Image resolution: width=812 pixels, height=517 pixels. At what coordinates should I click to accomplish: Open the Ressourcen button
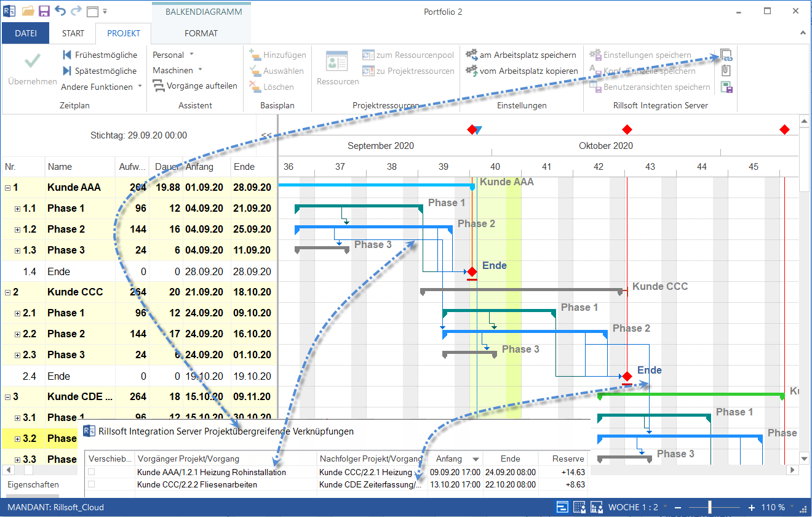[x=338, y=69]
